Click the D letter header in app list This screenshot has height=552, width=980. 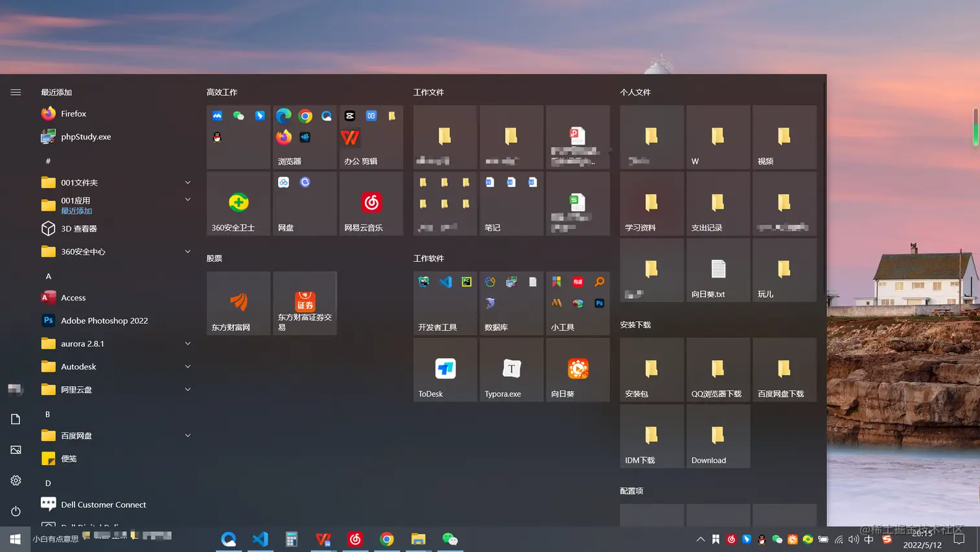[48, 483]
